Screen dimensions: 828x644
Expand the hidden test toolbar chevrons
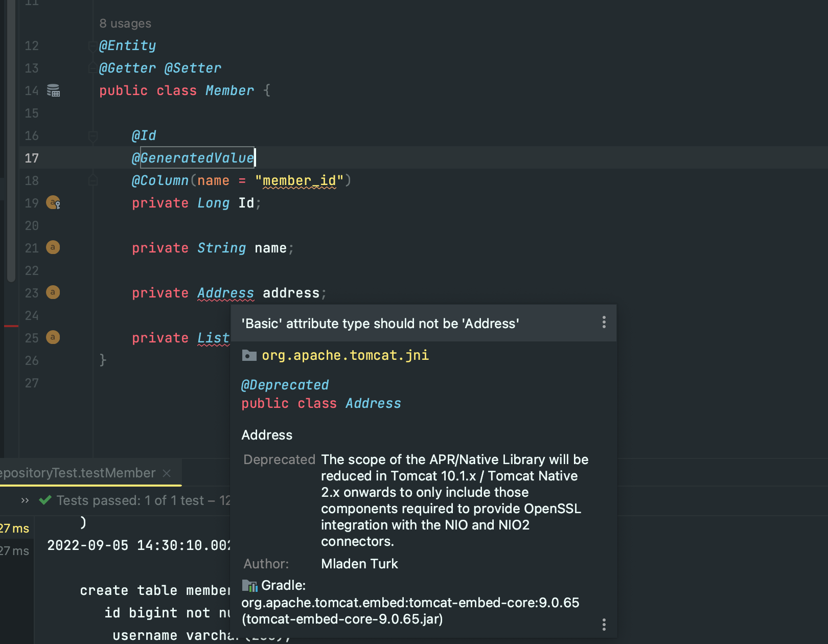(x=25, y=500)
